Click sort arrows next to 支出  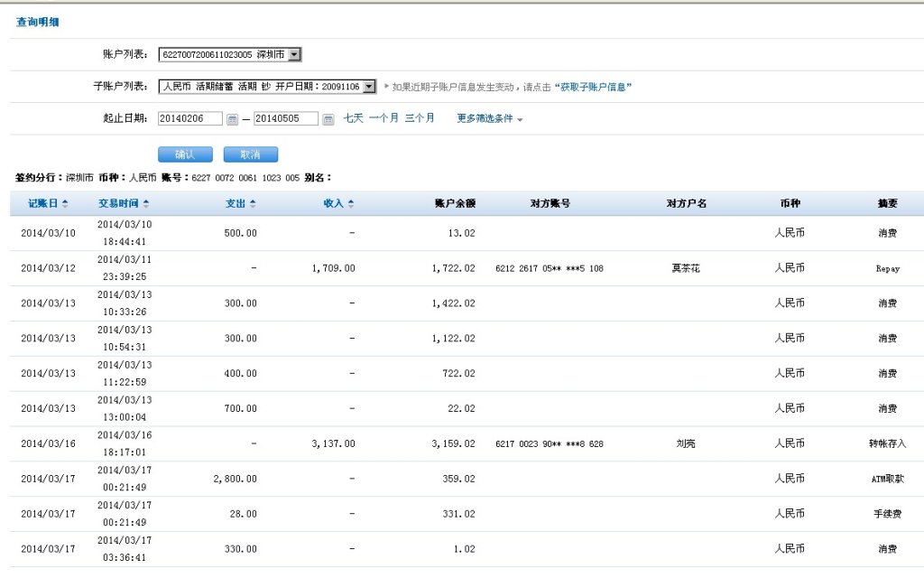click(x=253, y=204)
